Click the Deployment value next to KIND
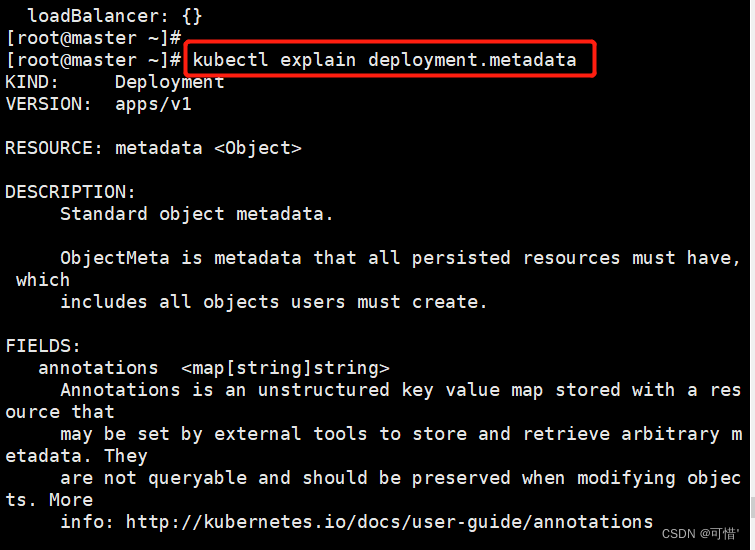This screenshot has height=550, width=755. pyautogui.click(x=169, y=82)
